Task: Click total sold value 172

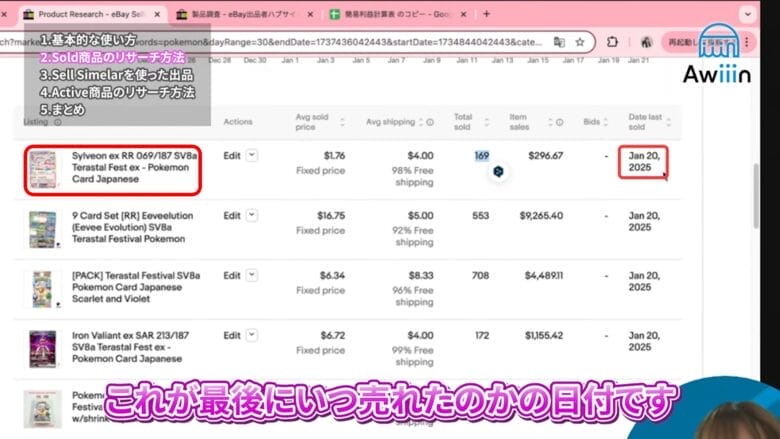Action: pos(482,336)
